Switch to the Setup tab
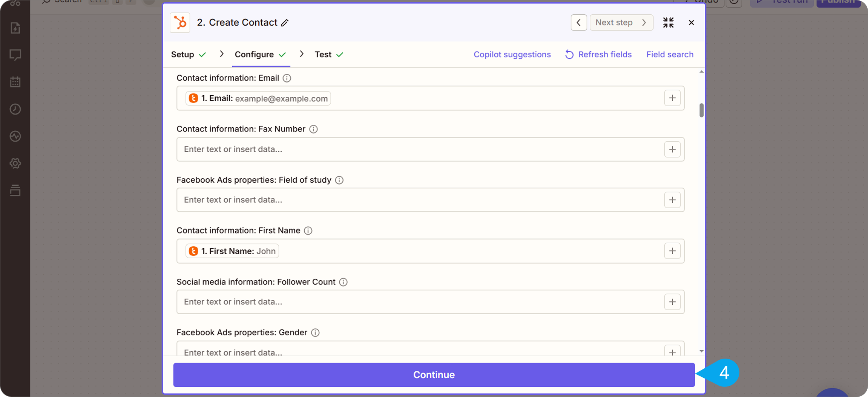 tap(183, 55)
